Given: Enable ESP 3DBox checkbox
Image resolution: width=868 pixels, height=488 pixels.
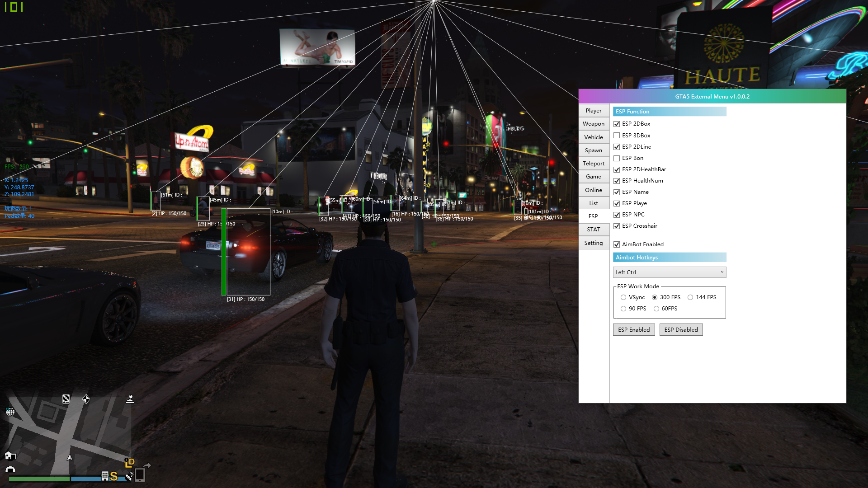Looking at the screenshot, I should point(617,135).
